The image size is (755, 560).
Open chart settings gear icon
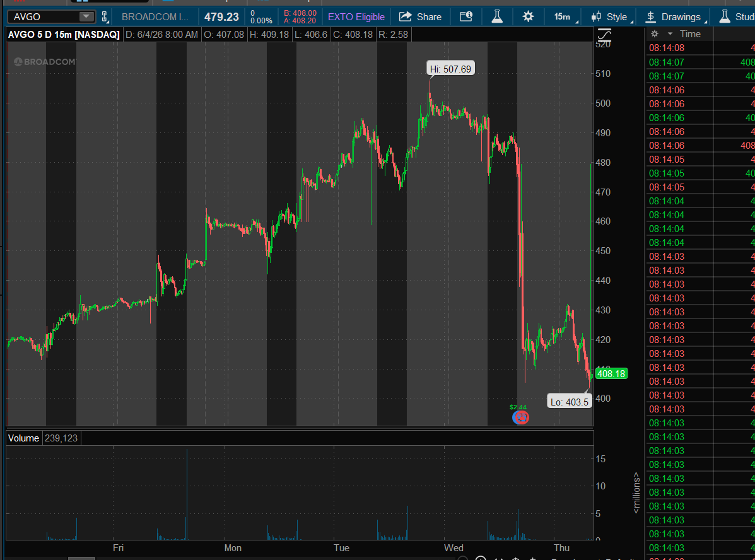pyautogui.click(x=528, y=17)
